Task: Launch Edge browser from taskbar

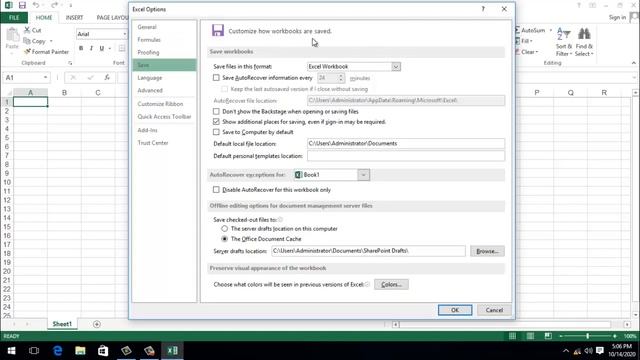Action: click(x=58, y=351)
